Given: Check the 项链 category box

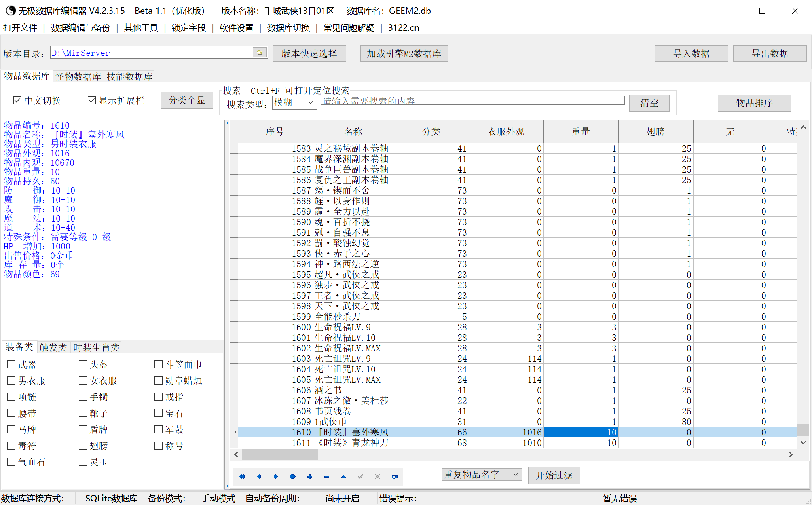Looking at the screenshot, I should (x=11, y=397).
